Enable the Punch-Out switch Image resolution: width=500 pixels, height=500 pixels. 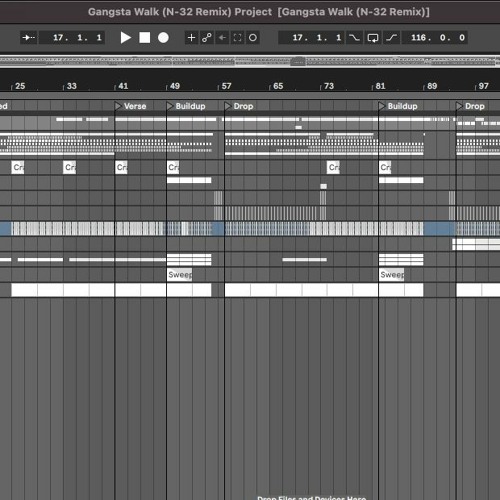click(x=391, y=38)
